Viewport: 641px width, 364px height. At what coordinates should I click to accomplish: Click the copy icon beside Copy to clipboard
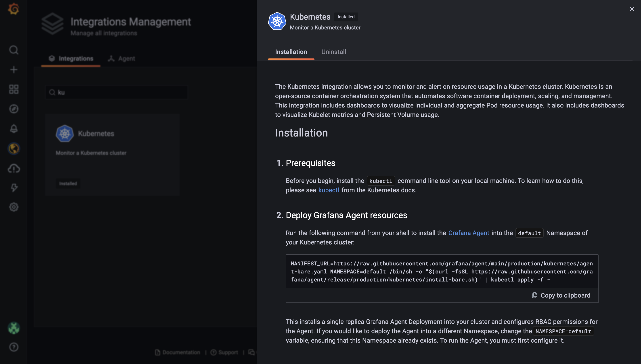[535, 295]
